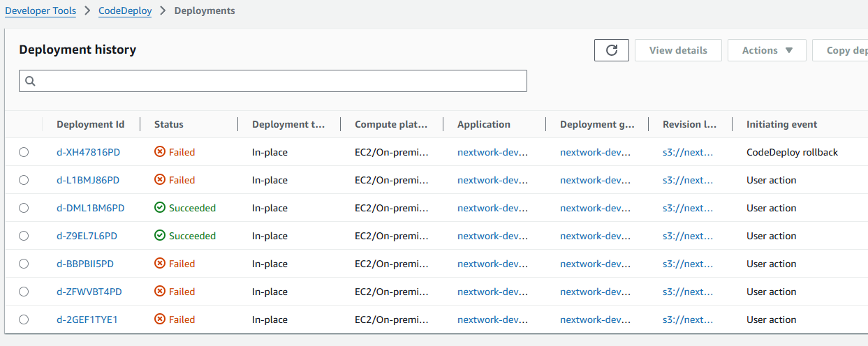Open application link in d-BBPBII5PD row
868x346 pixels.
[492, 264]
